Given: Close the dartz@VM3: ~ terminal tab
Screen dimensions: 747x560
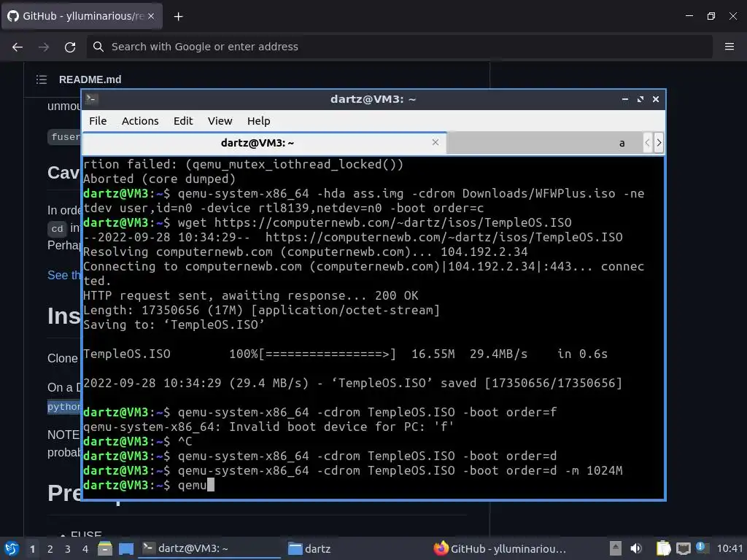Looking at the screenshot, I should (435, 142).
